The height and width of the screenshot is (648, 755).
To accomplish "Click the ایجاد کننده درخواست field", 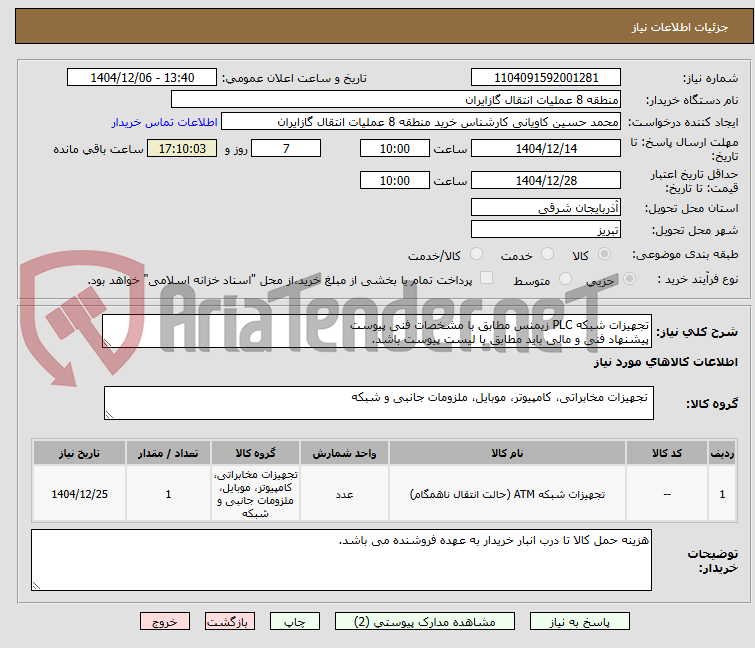I will [x=421, y=122].
